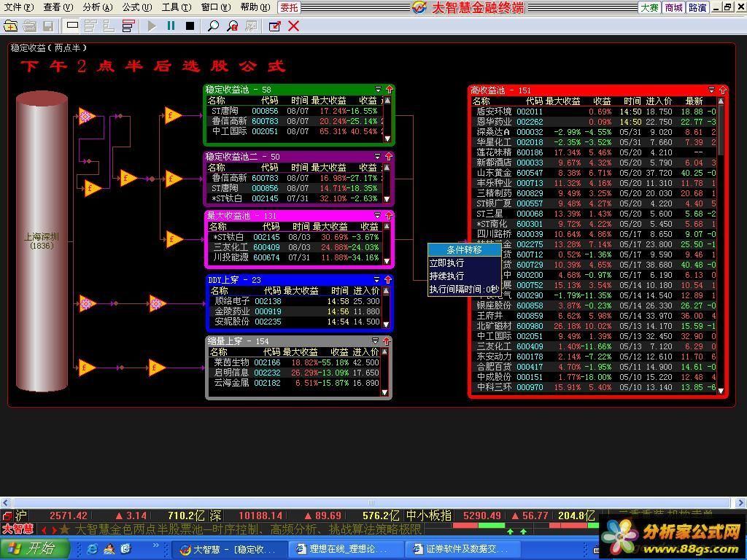Image resolution: width=747 pixels, height=560 pixels.
Task: Switch to 证券软件及数据交 taskbar window
Action: [461, 549]
